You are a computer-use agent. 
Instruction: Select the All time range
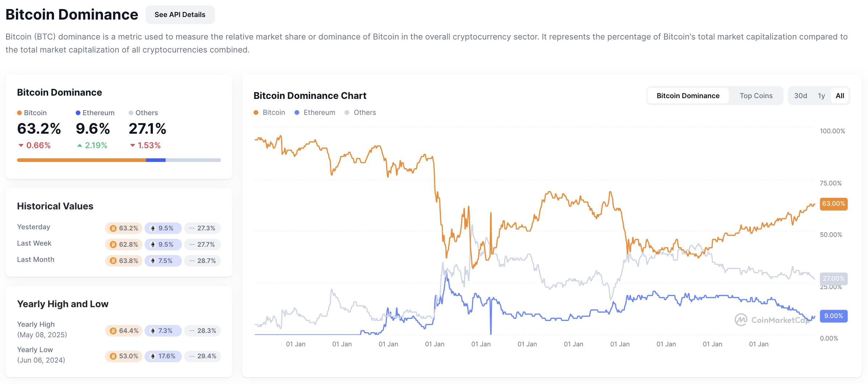pyautogui.click(x=840, y=96)
